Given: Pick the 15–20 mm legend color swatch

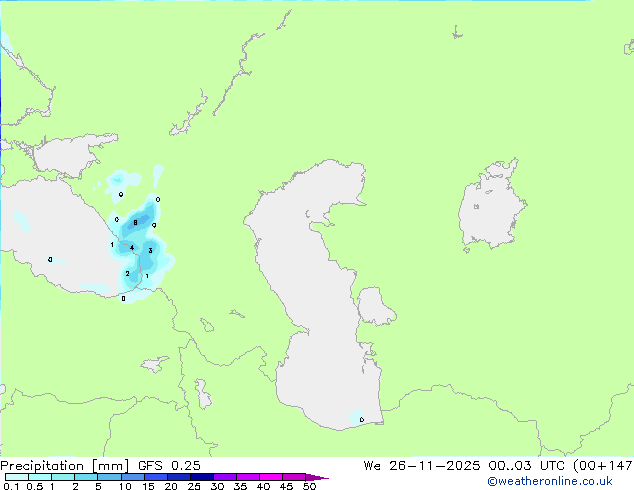Looking at the screenshot, I should (155, 477).
